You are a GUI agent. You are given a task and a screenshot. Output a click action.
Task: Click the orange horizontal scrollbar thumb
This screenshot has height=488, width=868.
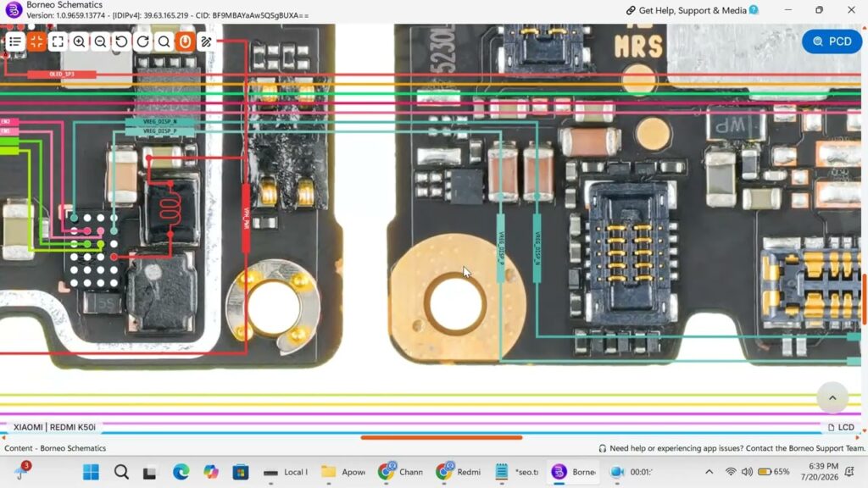(x=441, y=438)
